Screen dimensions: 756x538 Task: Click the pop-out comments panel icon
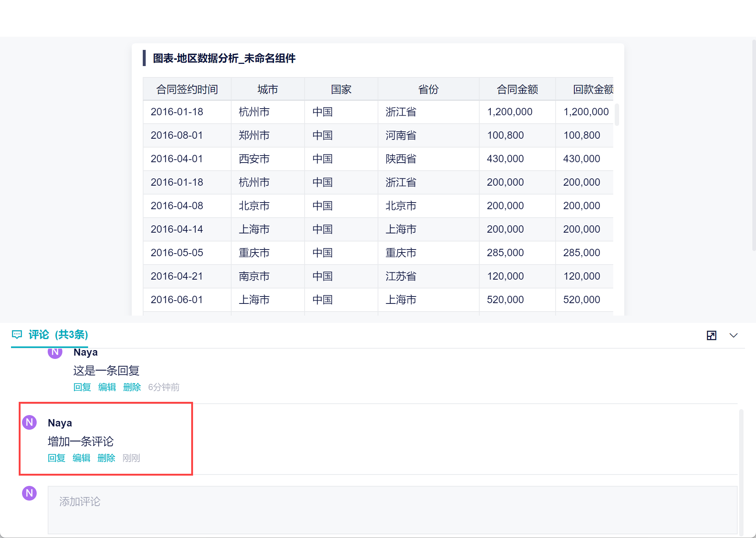tap(711, 335)
